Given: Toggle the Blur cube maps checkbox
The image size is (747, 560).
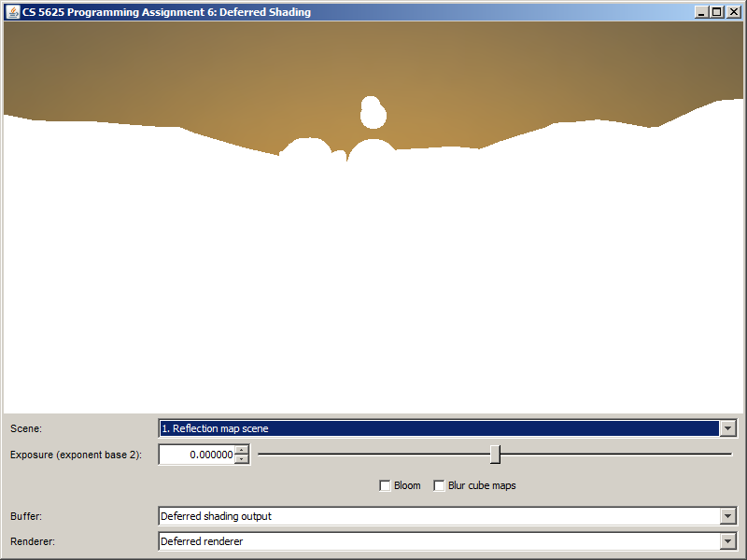Looking at the screenshot, I should click(439, 485).
